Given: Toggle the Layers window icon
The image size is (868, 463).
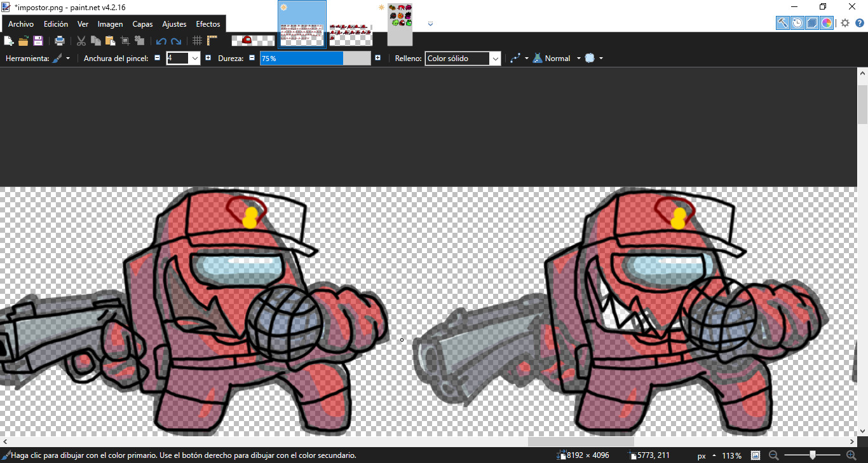Looking at the screenshot, I should [811, 23].
